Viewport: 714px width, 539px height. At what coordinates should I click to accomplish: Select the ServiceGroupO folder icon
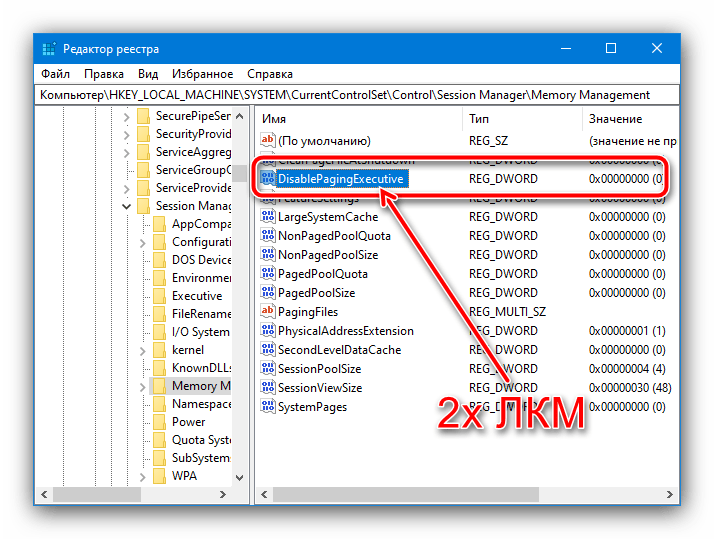[x=143, y=170]
